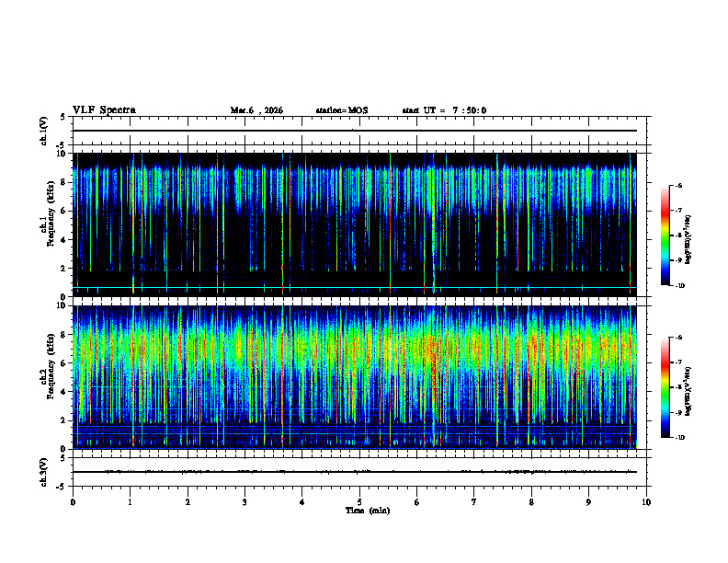Click the ch.1 frequency tick label "6"
This screenshot has height=563, width=728.
[x=64, y=211]
